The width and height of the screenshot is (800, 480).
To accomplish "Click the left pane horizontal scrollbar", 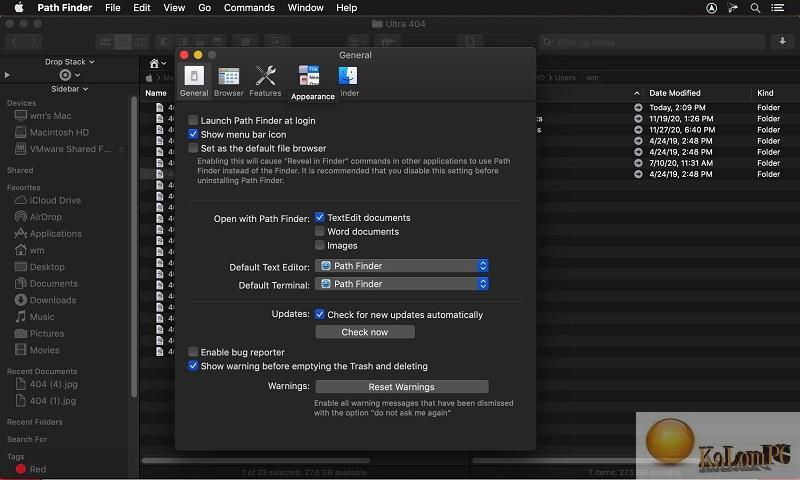I will tap(255, 461).
